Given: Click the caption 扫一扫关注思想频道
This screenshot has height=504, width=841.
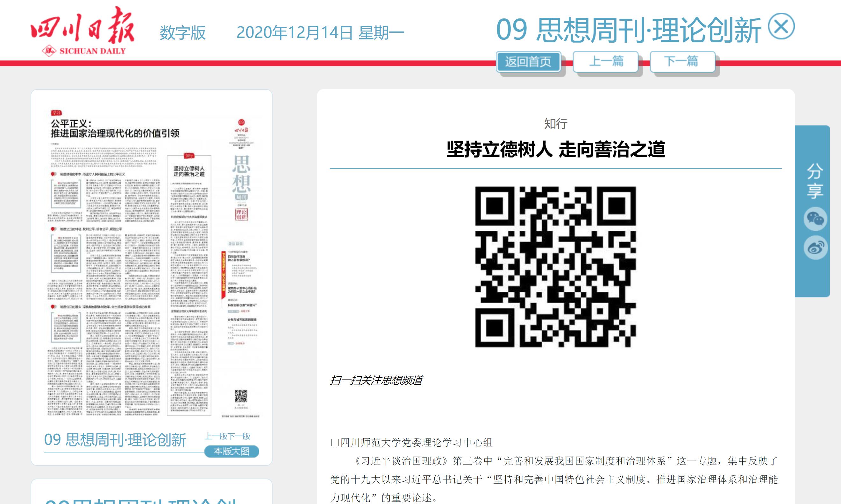Looking at the screenshot, I should (x=376, y=380).
